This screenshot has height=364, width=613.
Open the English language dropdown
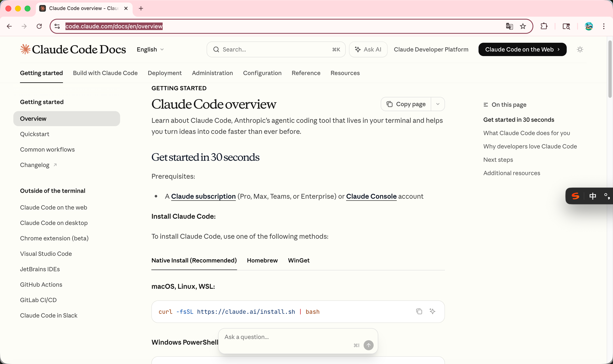150,50
